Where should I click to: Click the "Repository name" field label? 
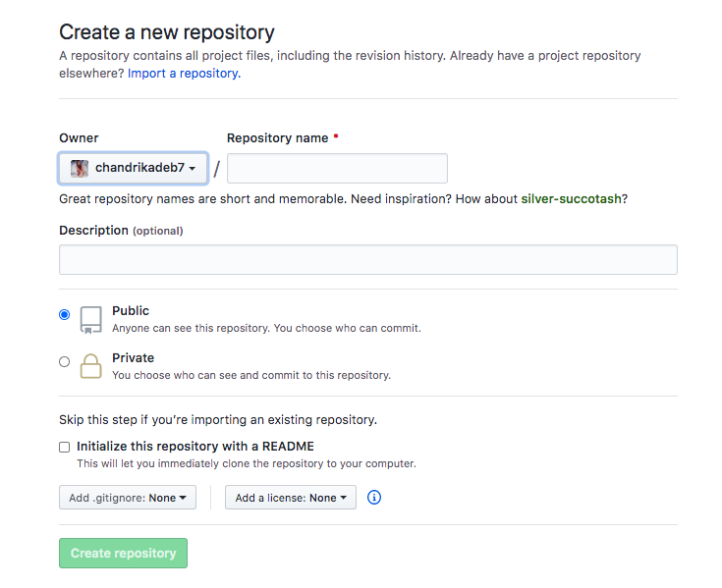click(277, 138)
